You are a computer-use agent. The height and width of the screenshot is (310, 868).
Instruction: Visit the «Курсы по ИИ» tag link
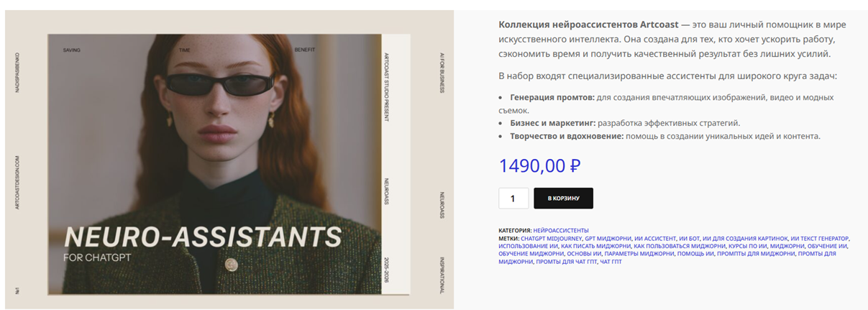[x=748, y=246]
